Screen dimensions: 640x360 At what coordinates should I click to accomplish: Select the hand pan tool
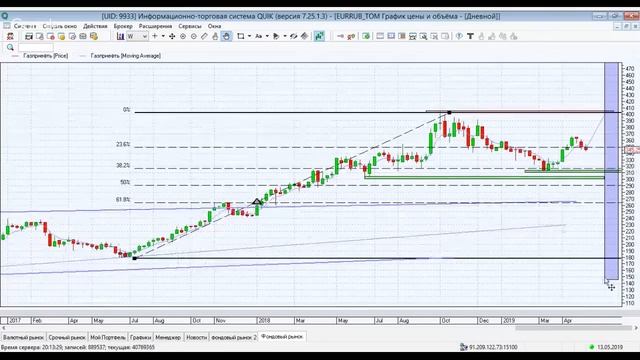tap(226, 36)
